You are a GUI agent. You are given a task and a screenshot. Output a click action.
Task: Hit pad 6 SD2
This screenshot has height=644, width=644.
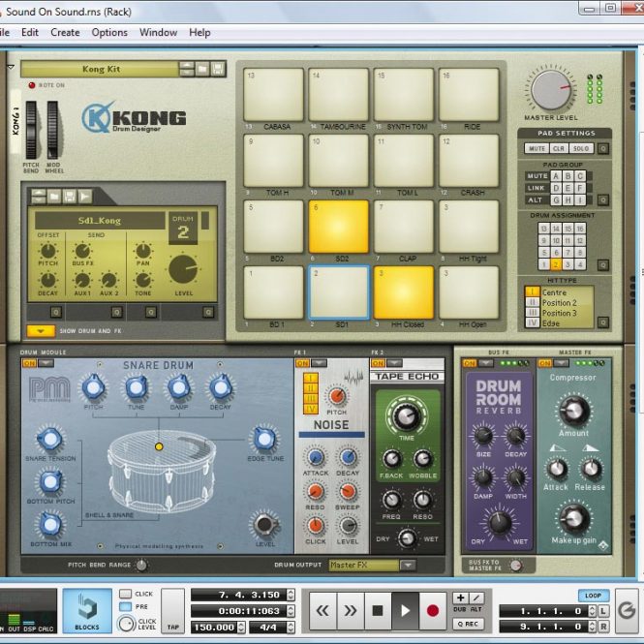click(x=338, y=227)
